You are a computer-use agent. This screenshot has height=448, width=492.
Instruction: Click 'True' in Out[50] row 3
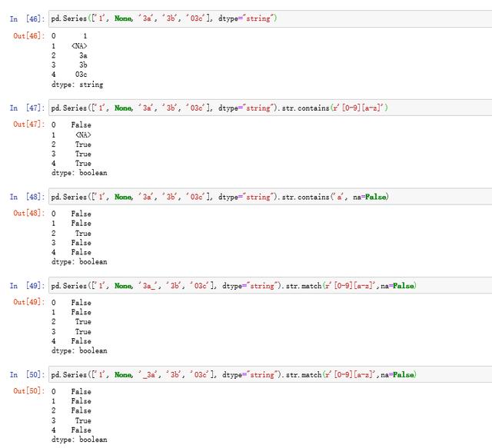coord(83,420)
